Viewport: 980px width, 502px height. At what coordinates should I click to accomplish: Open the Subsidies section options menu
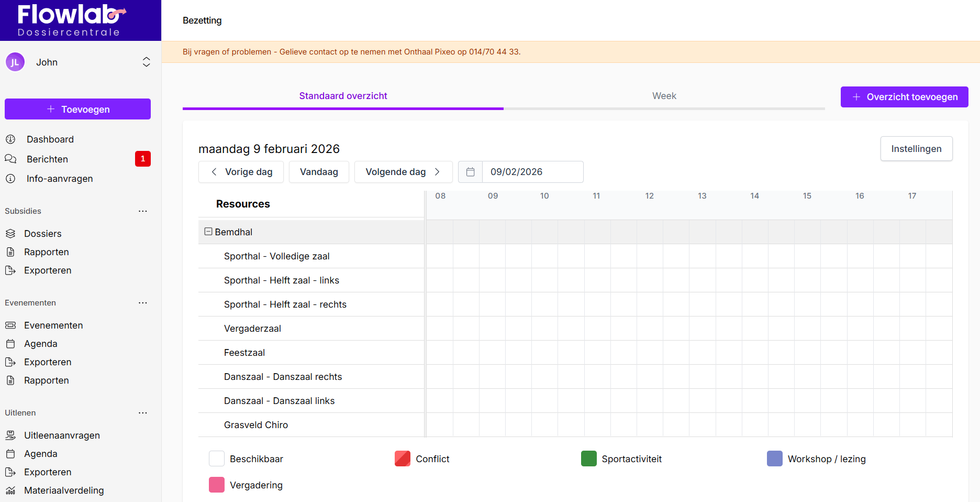coord(142,211)
